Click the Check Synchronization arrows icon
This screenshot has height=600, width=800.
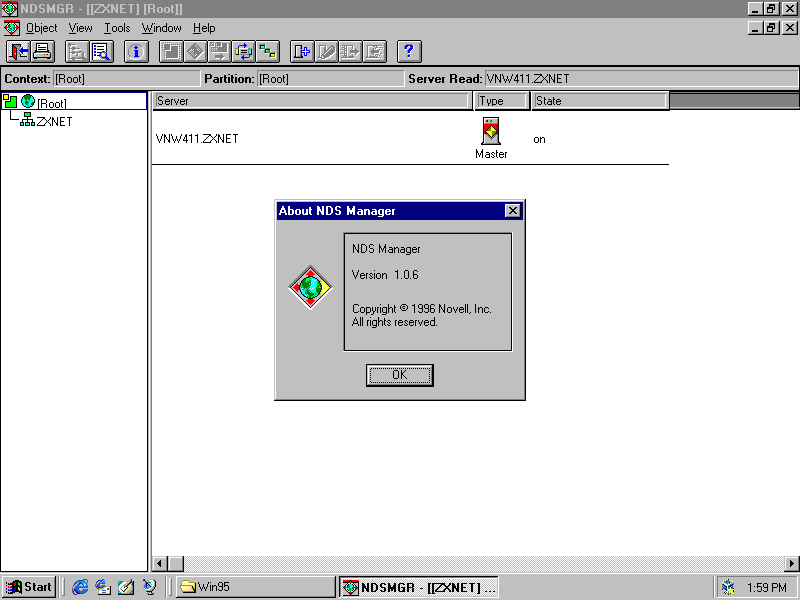(244, 52)
